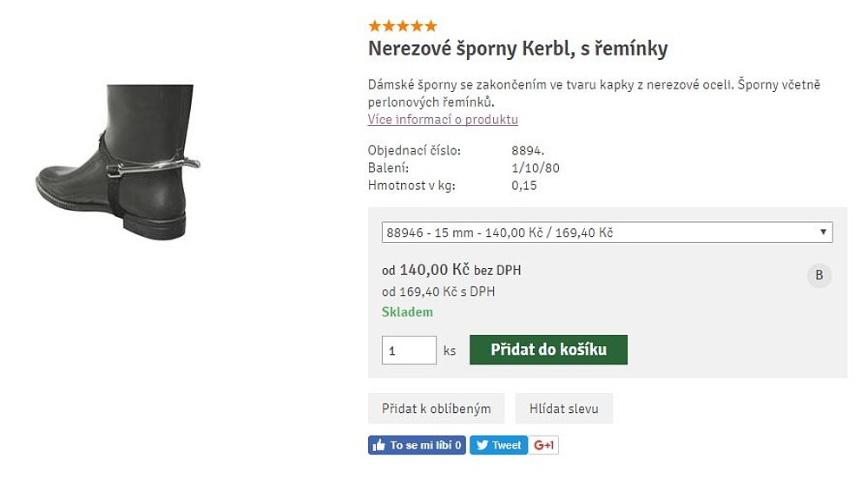Click the 'Hlídat slevu' button
Screen dimensions: 868x478
(563, 409)
